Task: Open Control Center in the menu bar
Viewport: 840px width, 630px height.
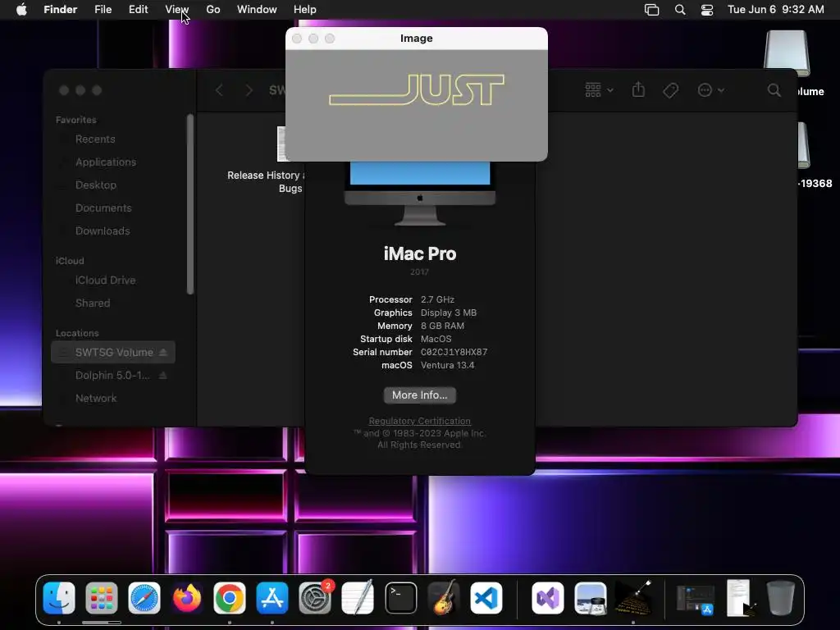Action: point(707,10)
